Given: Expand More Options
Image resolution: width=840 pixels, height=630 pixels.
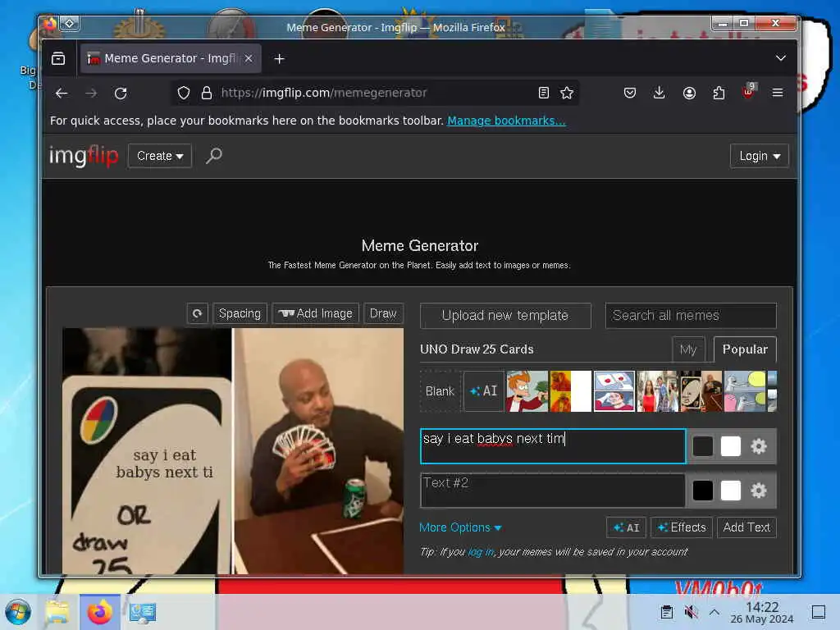Looking at the screenshot, I should click(460, 527).
